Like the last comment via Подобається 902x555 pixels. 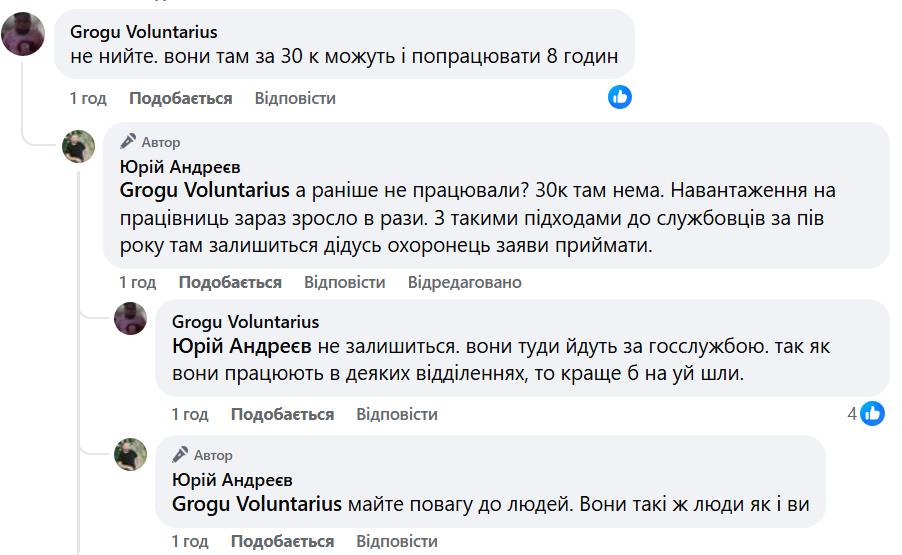[x=282, y=541]
